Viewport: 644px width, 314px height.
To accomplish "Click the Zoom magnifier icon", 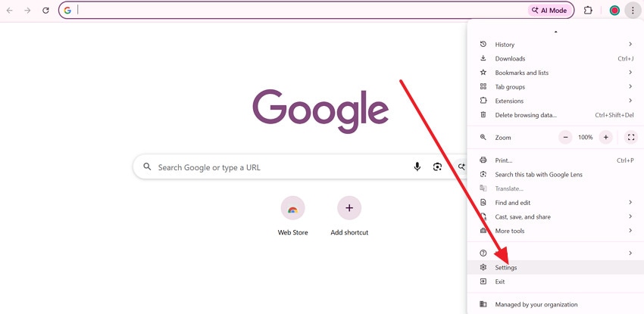I will click(483, 137).
